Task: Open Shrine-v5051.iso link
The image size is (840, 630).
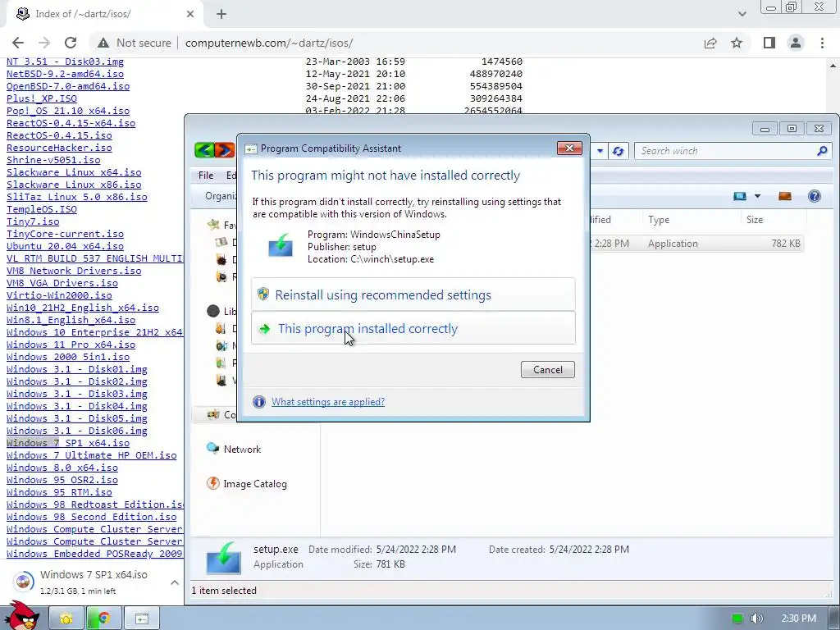Action: pyautogui.click(x=53, y=160)
